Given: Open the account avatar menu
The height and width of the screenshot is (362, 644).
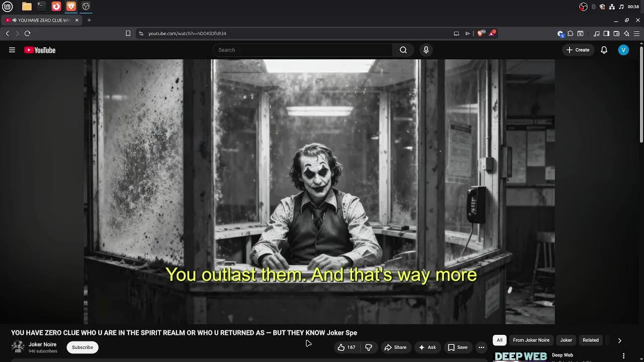Looking at the screenshot, I should click(623, 50).
